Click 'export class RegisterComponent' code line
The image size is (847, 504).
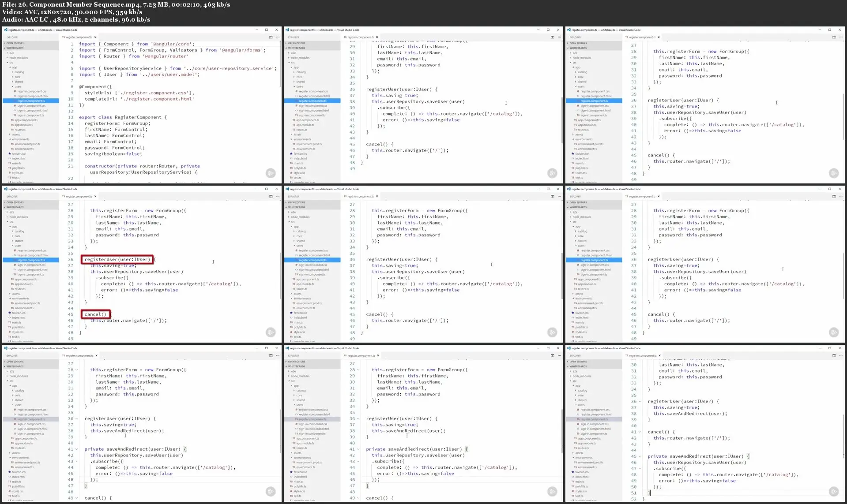(x=123, y=117)
